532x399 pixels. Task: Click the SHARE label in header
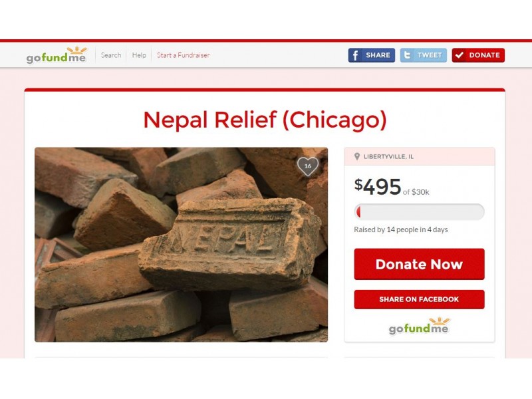tap(378, 55)
